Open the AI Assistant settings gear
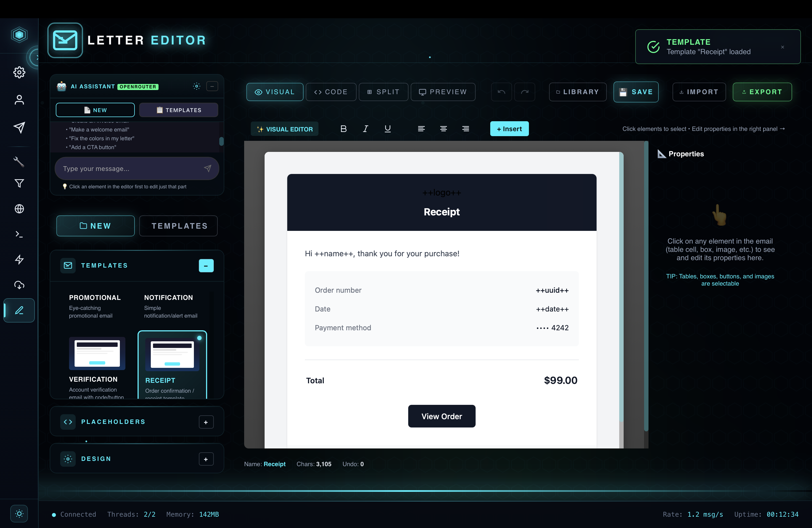The height and width of the screenshot is (528, 812). point(197,86)
